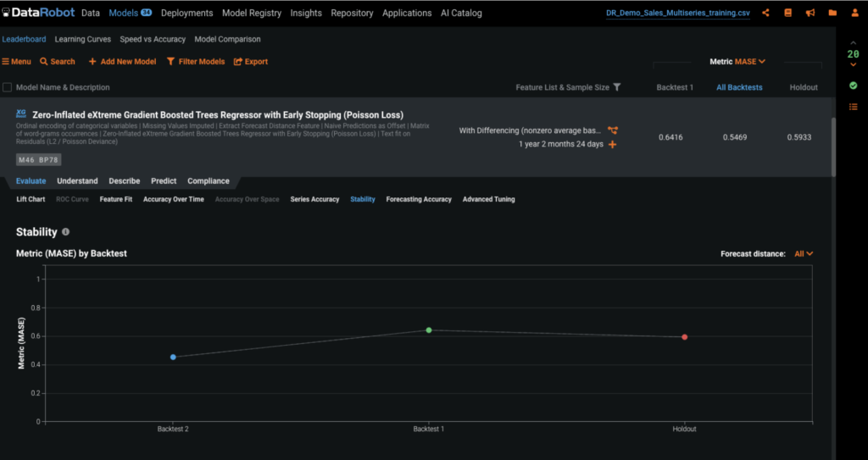The width and height of the screenshot is (868, 460).
Task: Open the DR_Demo_Sales_Multiseries_training.csv project link
Action: [678, 13]
